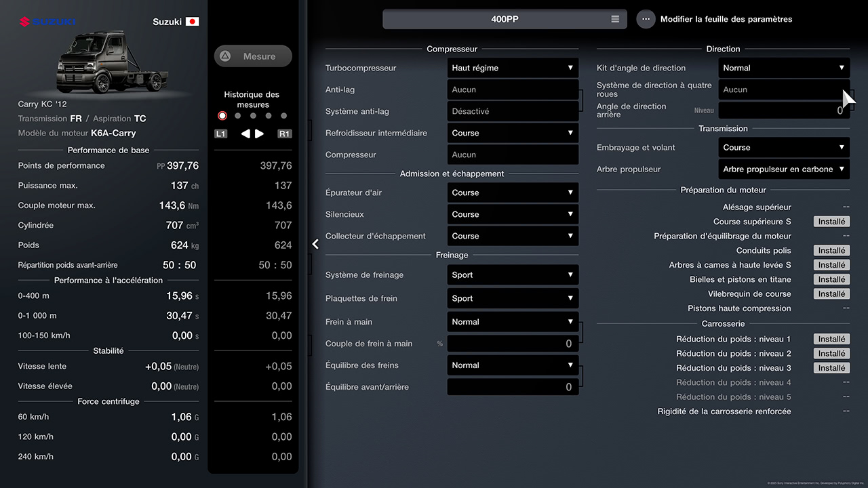
Task: Go to previous measurement with left arrow
Action: click(x=245, y=134)
